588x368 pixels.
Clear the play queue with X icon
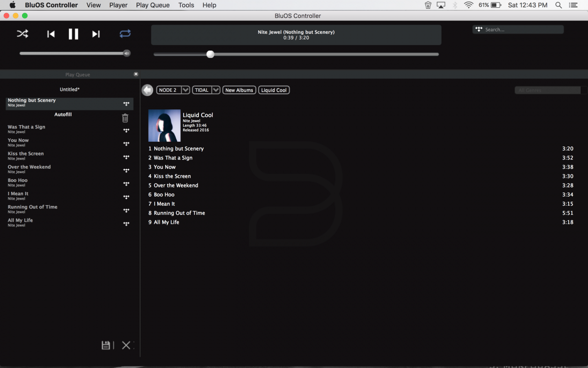pos(126,345)
